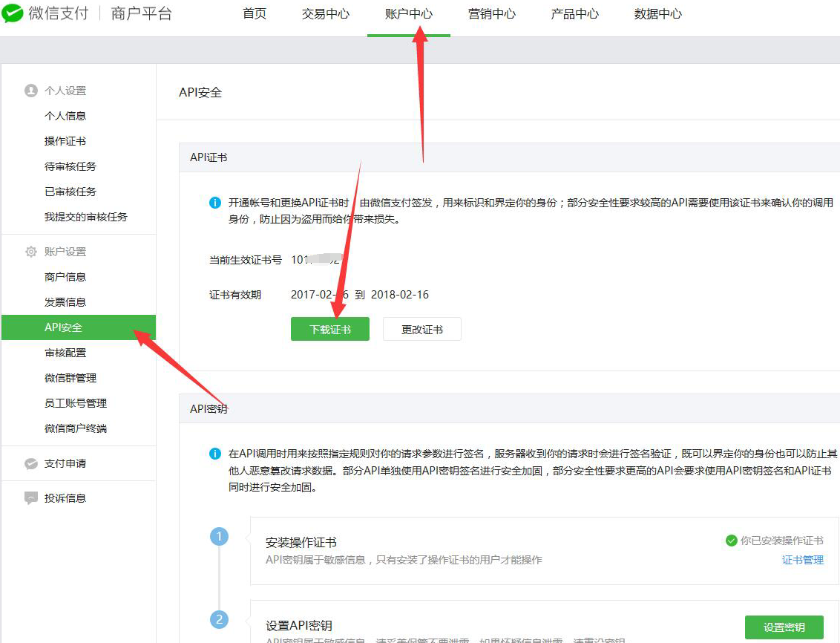Click the 微信支付 brand text
Viewport: 840px width, 643px height.
[x=59, y=13]
